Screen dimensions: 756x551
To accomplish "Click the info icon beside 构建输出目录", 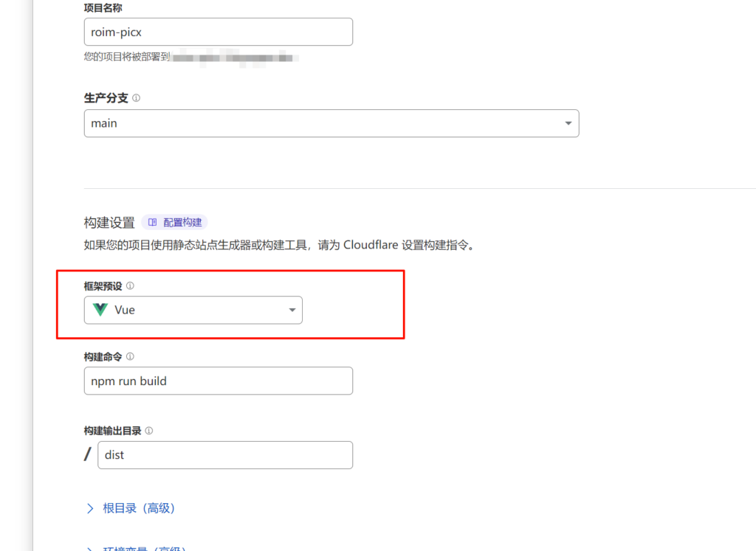I will (x=149, y=431).
